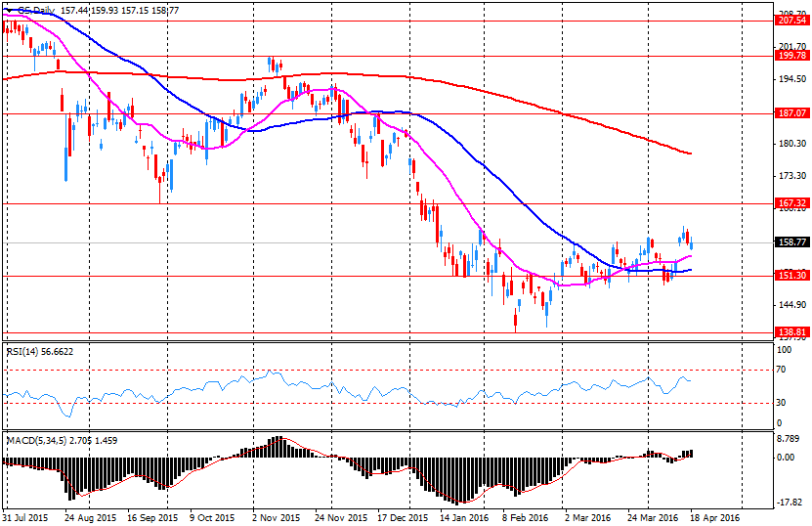Screen dimensions: 812x526
Task: Click the 167.32 red price level label
Action: click(791, 203)
